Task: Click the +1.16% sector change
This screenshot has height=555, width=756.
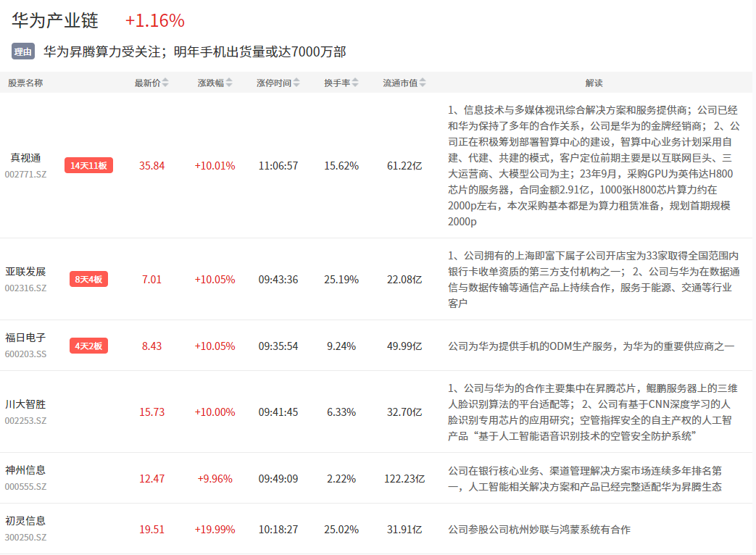Action: pyautogui.click(x=155, y=20)
